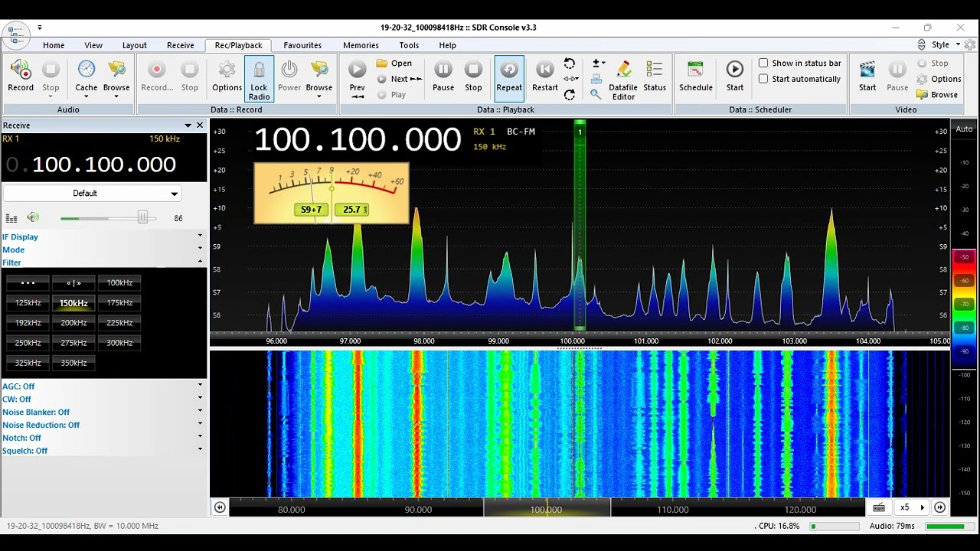Expand the Noise Blanker: Off section
Viewport: 980px width, 551px height.
point(103,412)
